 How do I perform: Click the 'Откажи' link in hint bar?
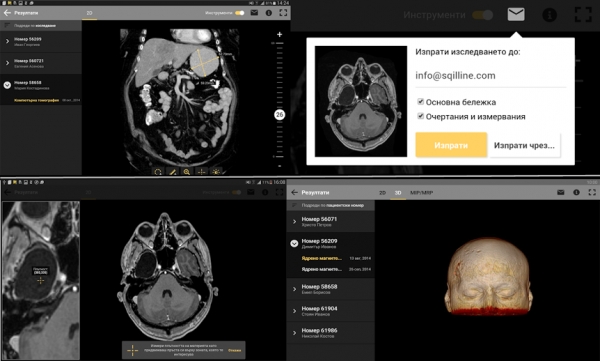pyautogui.click(x=235, y=350)
